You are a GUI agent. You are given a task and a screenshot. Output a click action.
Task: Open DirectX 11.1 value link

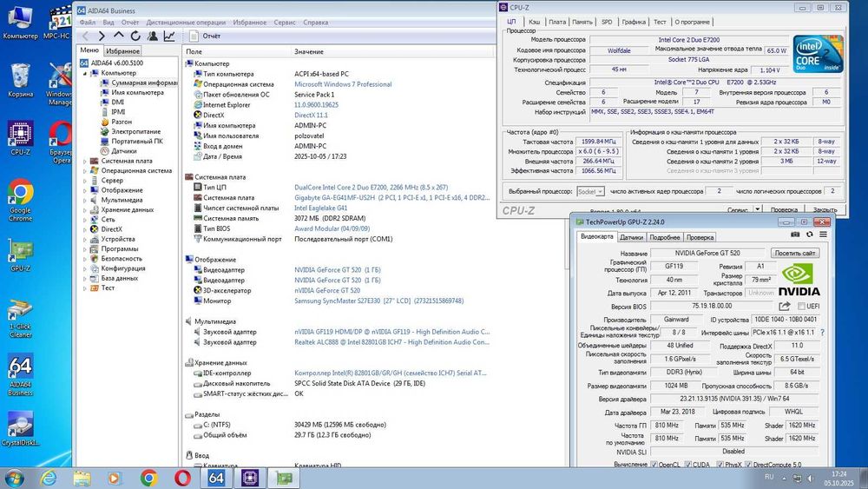click(311, 116)
